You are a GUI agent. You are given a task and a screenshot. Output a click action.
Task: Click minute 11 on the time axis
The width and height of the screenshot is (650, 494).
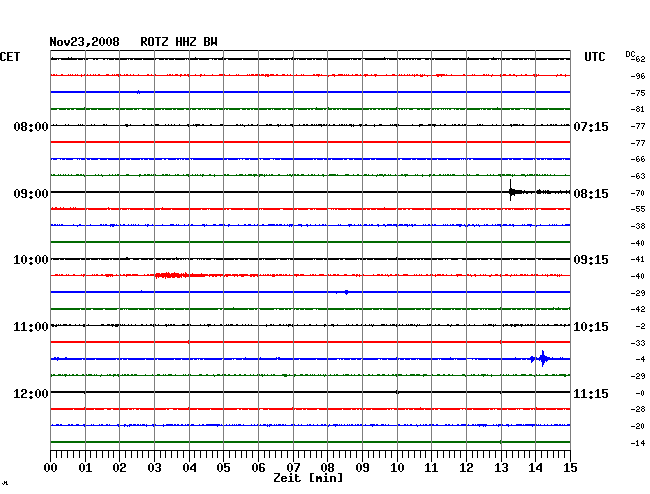(x=432, y=468)
